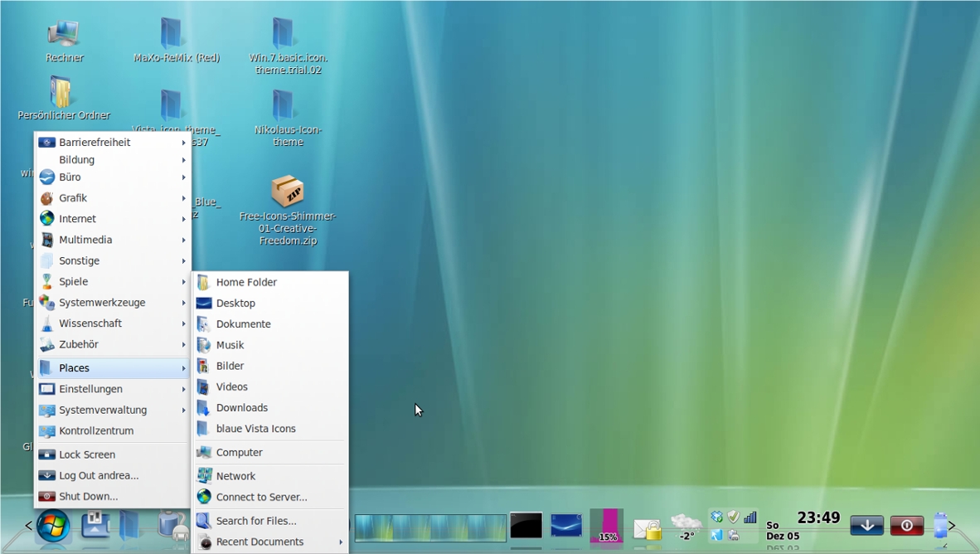This screenshot has width=980, height=554.
Task: Open Kontrollzentrum from the menu
Action: (113, 430)
